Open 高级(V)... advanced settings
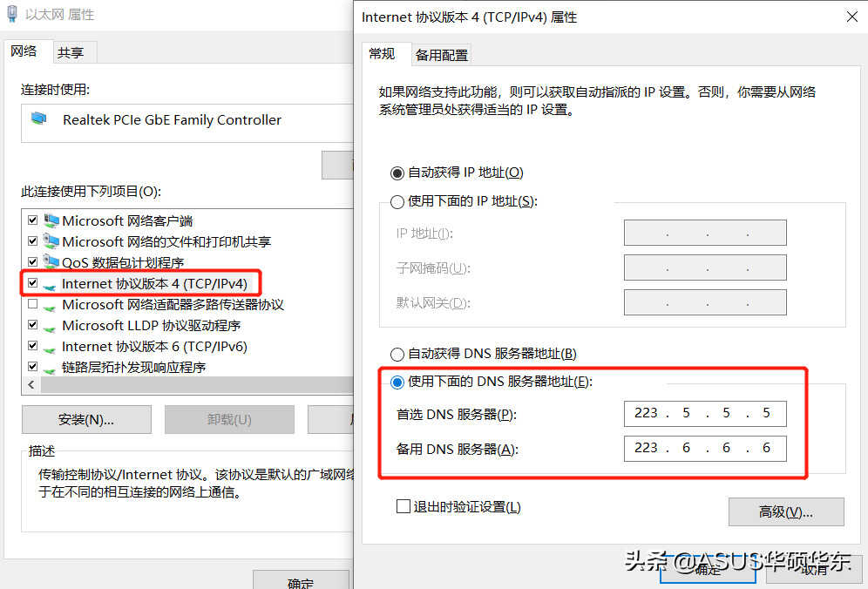 [x=786, y=512]
